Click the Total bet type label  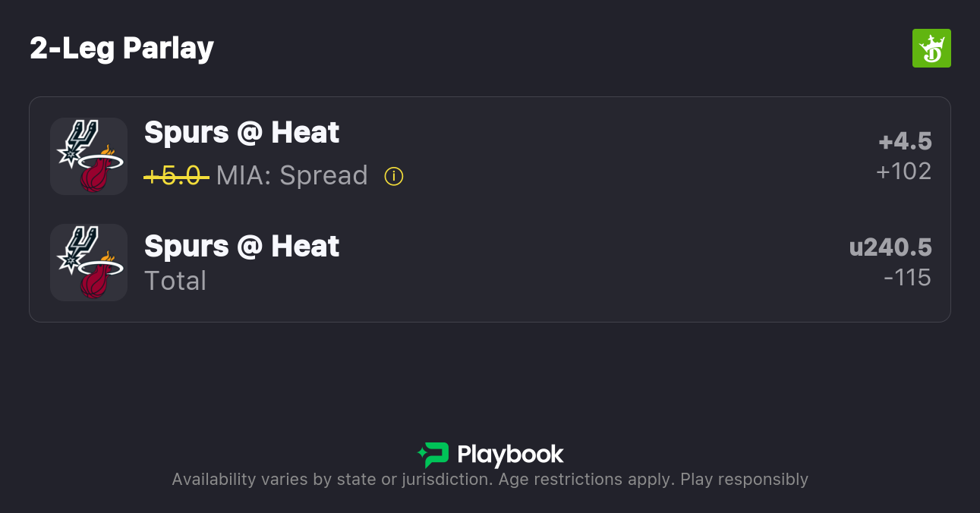(x=175, y=281)
